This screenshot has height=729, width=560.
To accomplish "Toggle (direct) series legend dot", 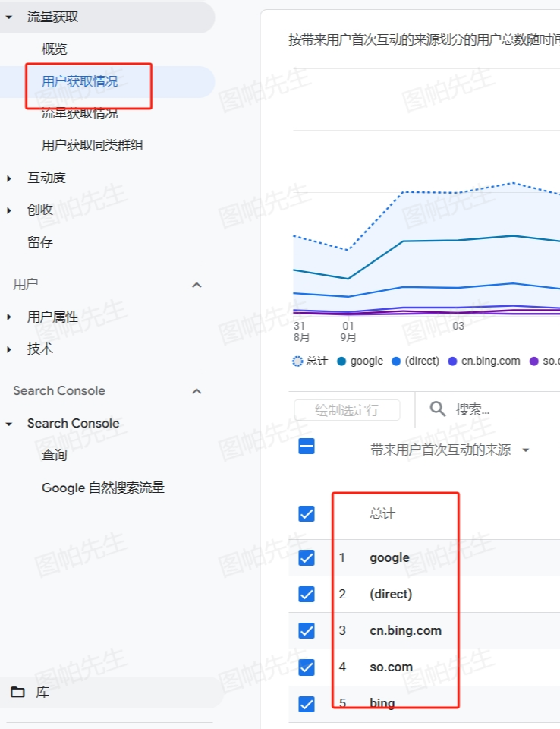I will tap(396, 361).
